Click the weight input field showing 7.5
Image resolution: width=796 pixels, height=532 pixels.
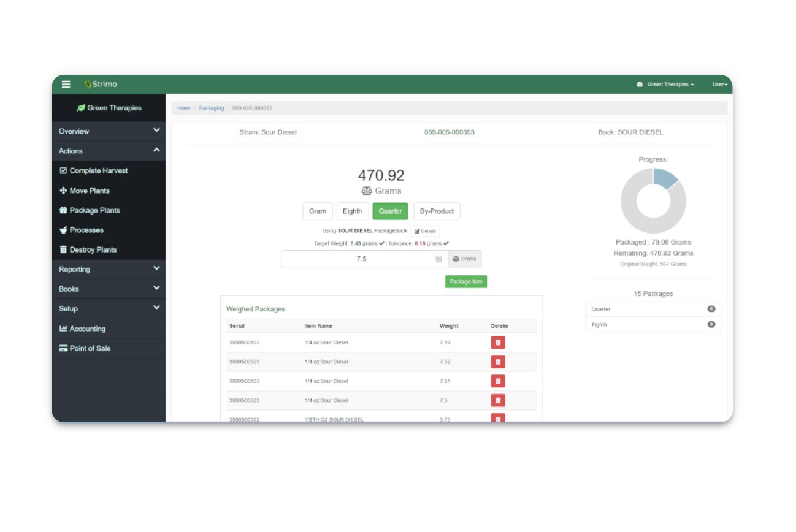pos(361,259)
